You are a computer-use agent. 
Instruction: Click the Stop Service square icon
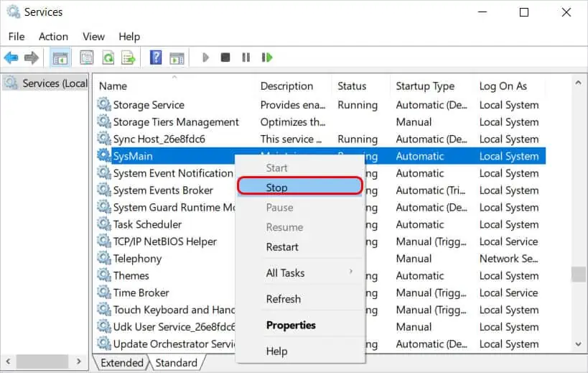pos(225,57)
